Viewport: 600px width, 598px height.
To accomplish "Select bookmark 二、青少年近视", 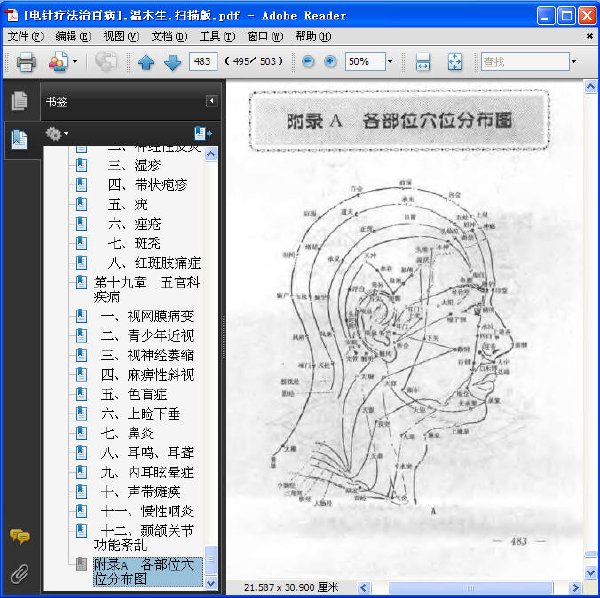I will 147,336.
